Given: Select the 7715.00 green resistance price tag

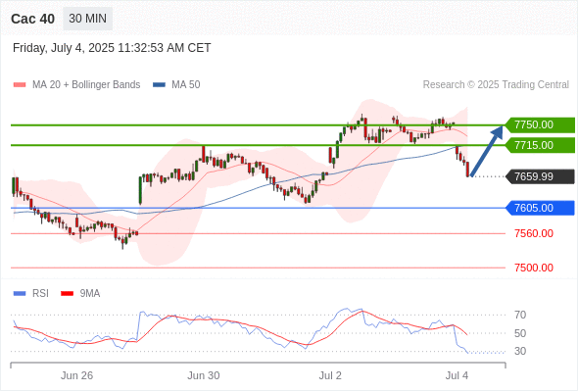Looking at the screenshot, I should tap(540, 145).
